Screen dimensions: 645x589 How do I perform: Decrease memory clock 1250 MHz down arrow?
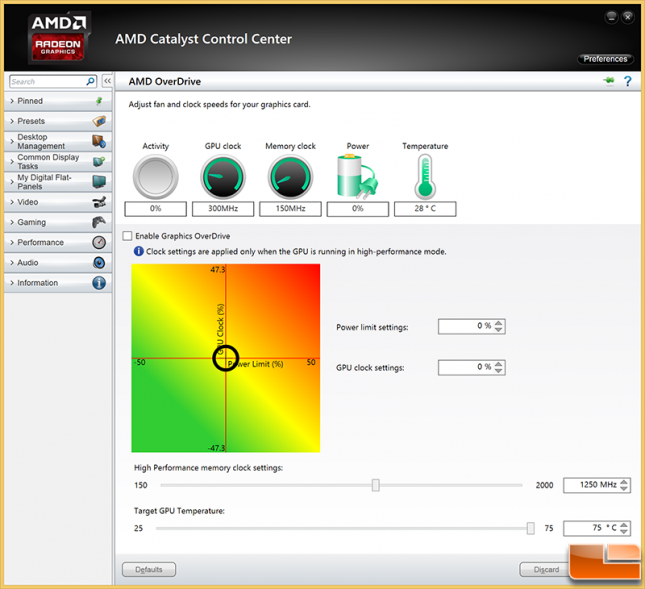624,488
